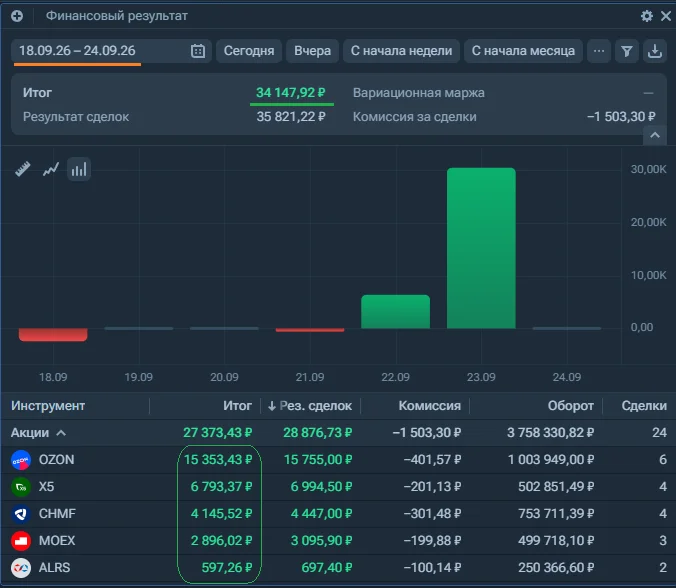Click Акции turnover 3 758 330,82 ₽
This screenshot has width=676, height=588.
551,433
